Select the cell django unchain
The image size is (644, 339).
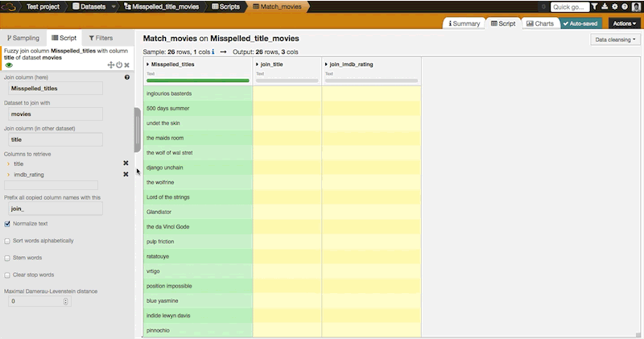pos(198,167)
